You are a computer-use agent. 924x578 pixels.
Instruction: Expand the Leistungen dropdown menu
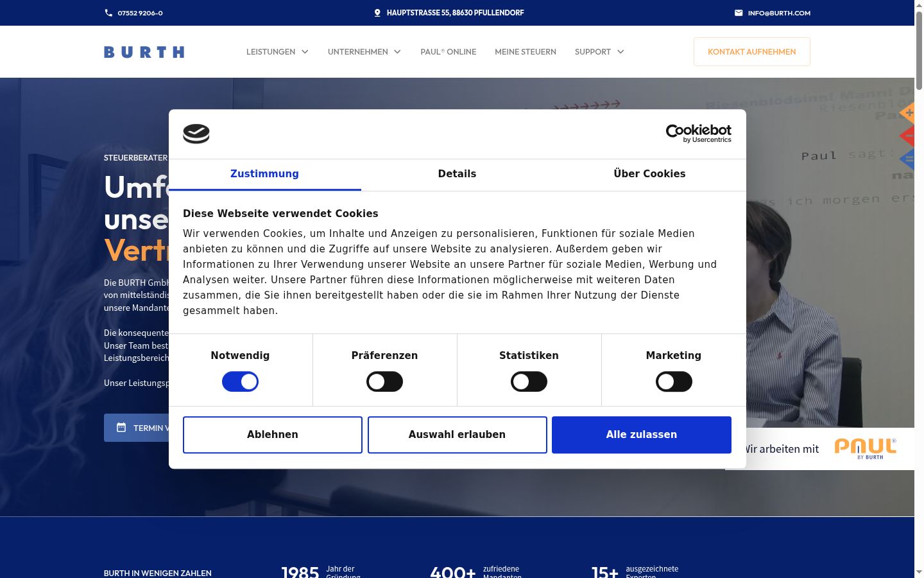pyautogui.click(x=277, y=52)
